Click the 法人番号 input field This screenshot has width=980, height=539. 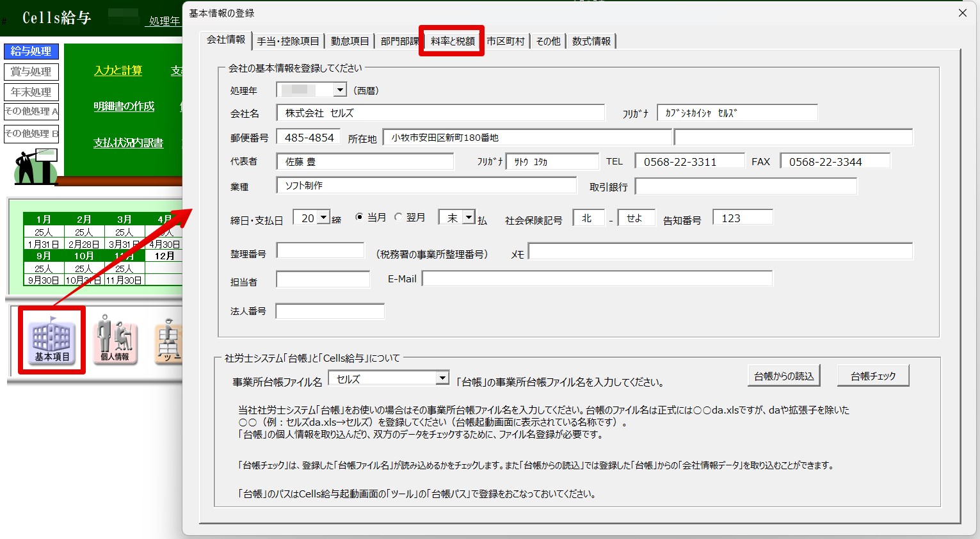tap(330, 311)
